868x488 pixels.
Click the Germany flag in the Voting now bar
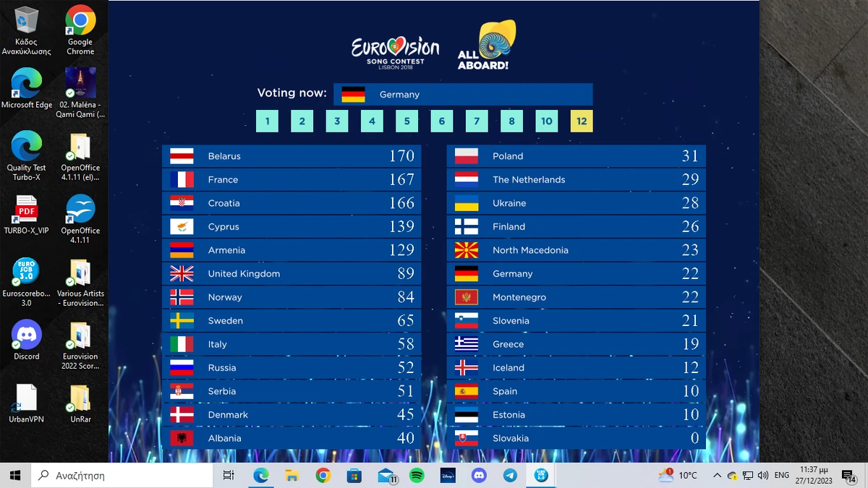click(354, 94)
